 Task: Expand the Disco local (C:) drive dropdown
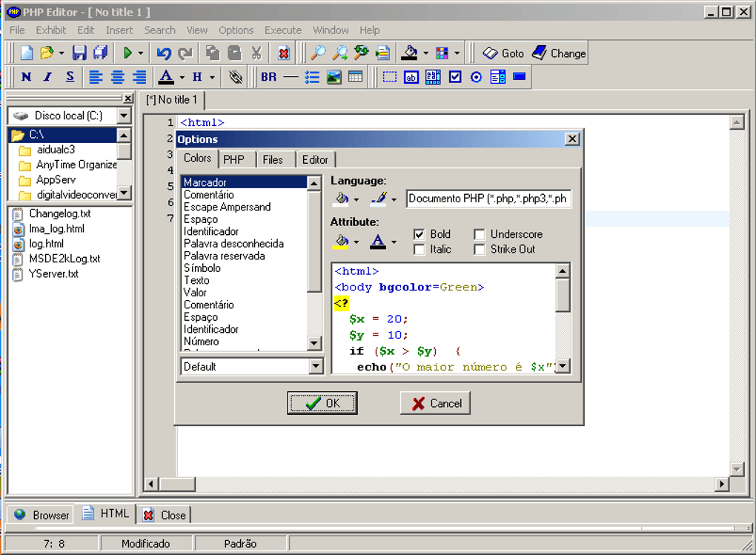124,116
